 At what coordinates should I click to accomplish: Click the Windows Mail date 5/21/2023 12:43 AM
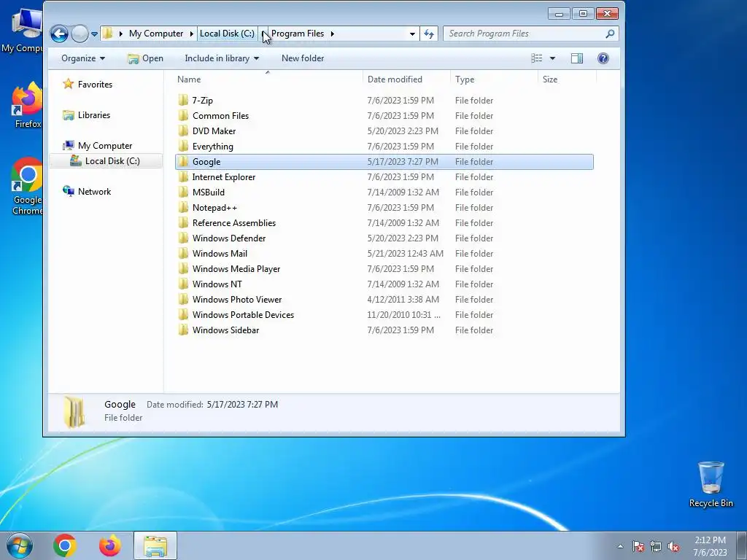tap(405, 253)
